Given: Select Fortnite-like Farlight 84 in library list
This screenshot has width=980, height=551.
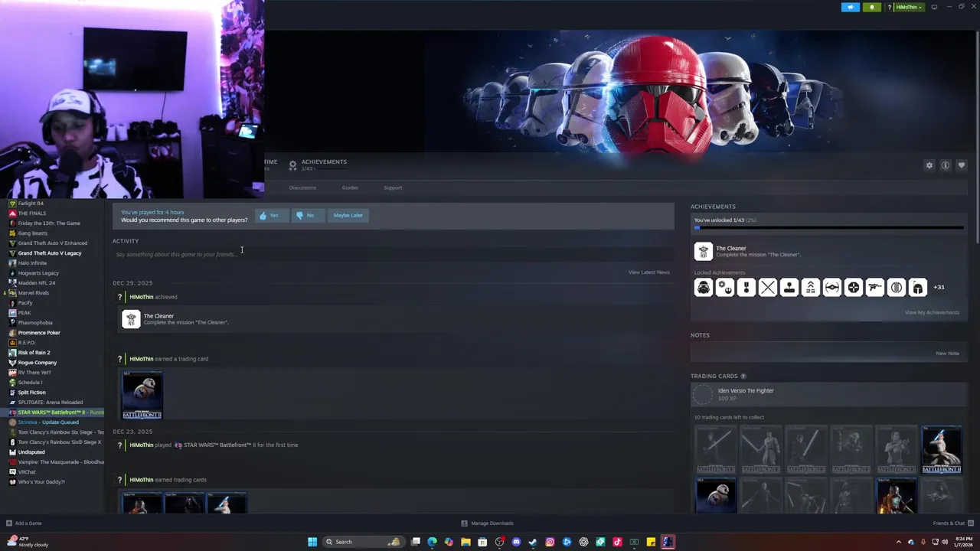Looking at the screenshot, I should coord(31,204).
